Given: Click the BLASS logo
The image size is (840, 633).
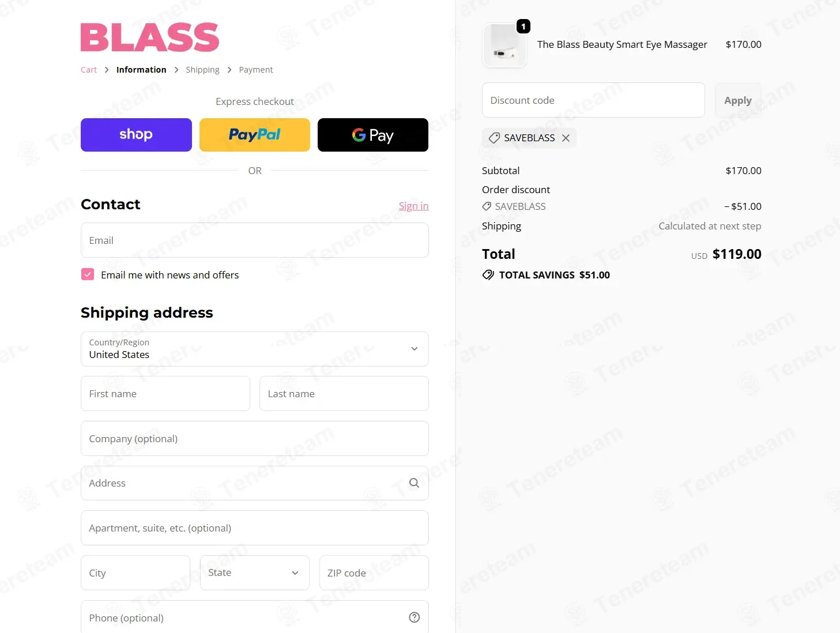Looking at the screenshot, I should pyautogui.click(x=150, y=37).
